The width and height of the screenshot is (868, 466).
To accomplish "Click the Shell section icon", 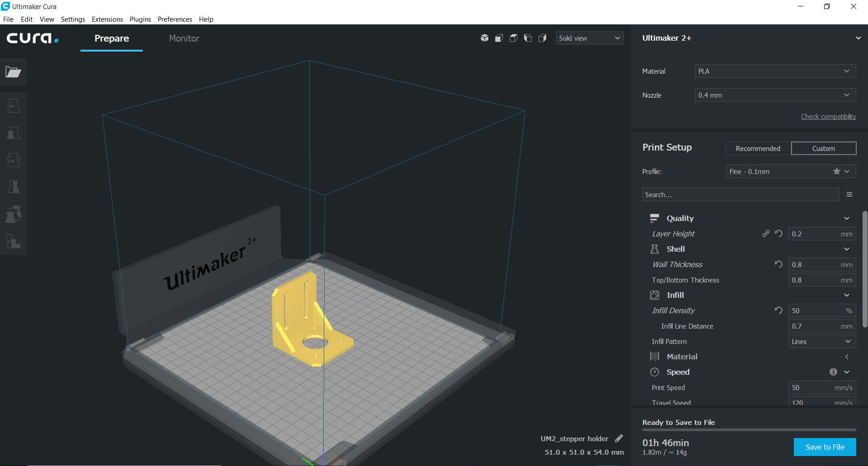I will click(x=655, y=249).
